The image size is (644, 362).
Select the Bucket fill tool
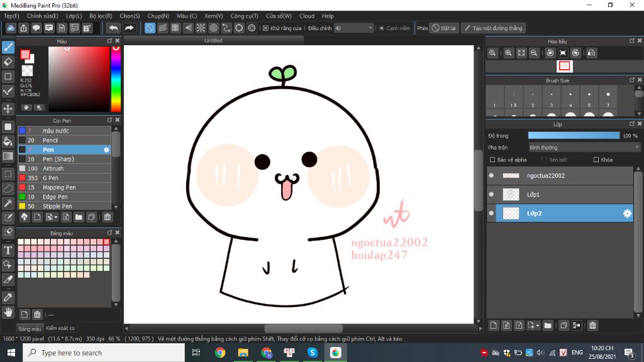[x=8, y=141]
